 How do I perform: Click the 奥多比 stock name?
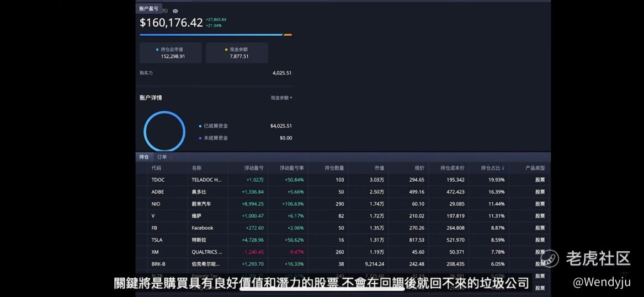[199, 192]
